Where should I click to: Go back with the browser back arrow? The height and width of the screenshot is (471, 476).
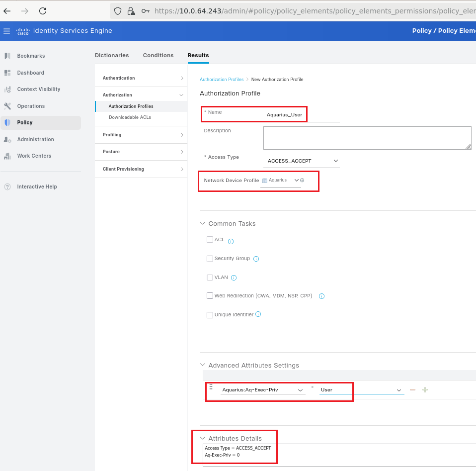(7, 11)
